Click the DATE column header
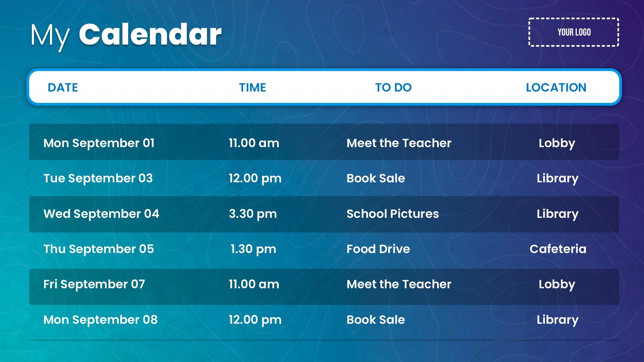The image size is (644, 362). pos(63,87)
